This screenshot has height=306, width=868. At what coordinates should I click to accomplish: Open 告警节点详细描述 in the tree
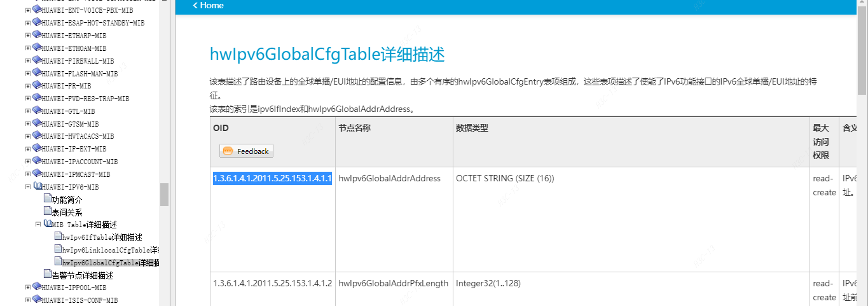pos(82,275)
